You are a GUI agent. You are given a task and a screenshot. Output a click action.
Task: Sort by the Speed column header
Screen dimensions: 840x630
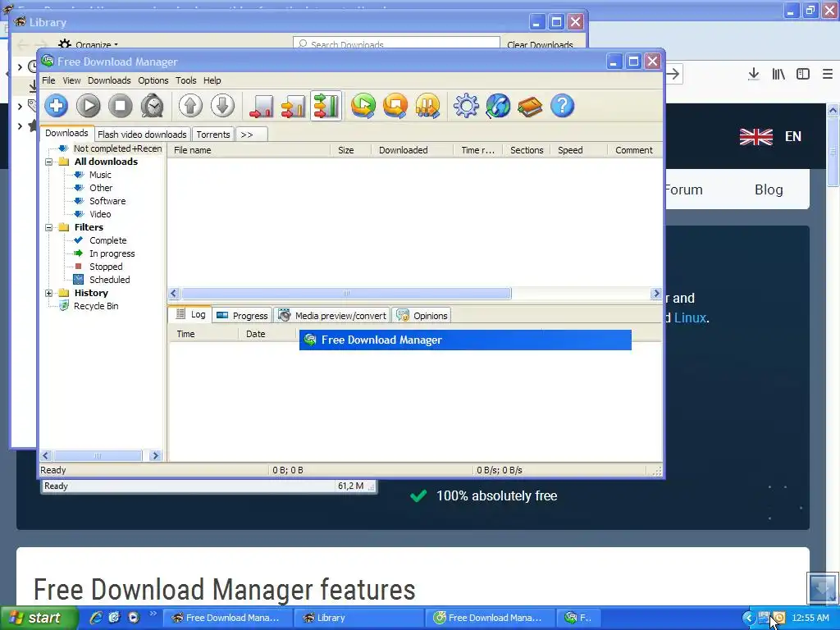[579, 150]
